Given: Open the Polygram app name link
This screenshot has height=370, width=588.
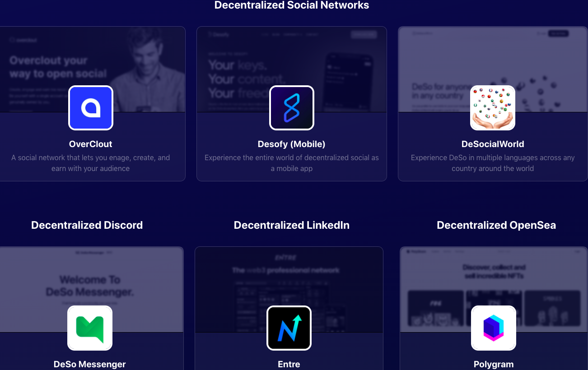Looking at the screenshot, I should 494,364.
